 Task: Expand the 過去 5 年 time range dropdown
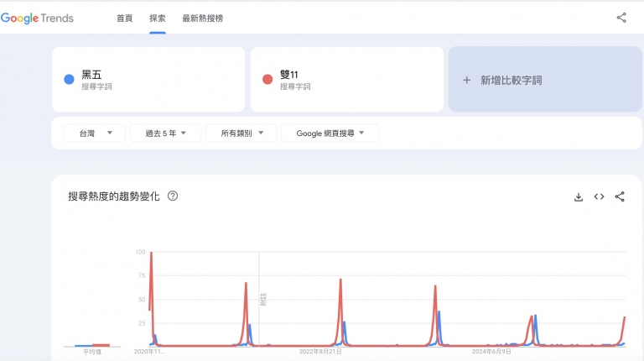point(166,133)
